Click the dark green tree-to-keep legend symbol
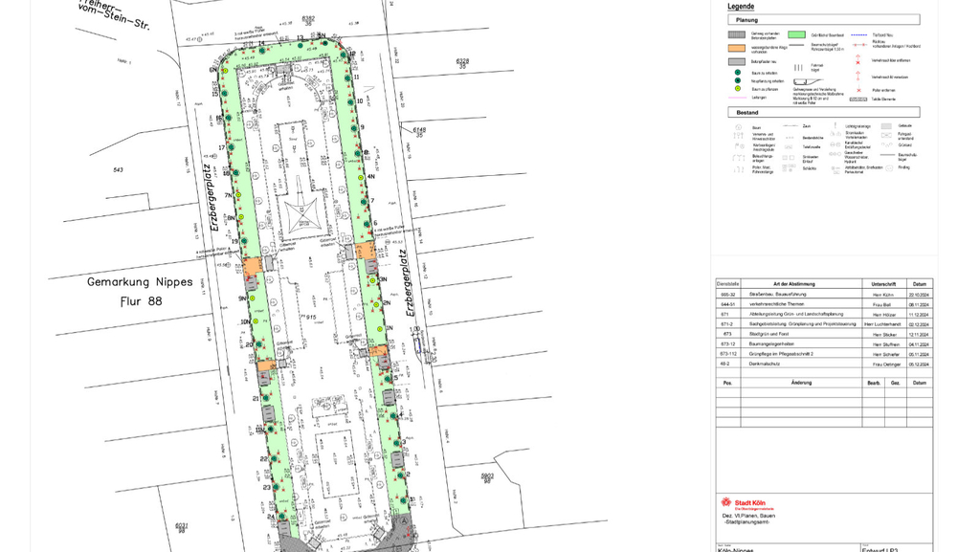Screen dimensions: 980x552 [x=737, y=72]
